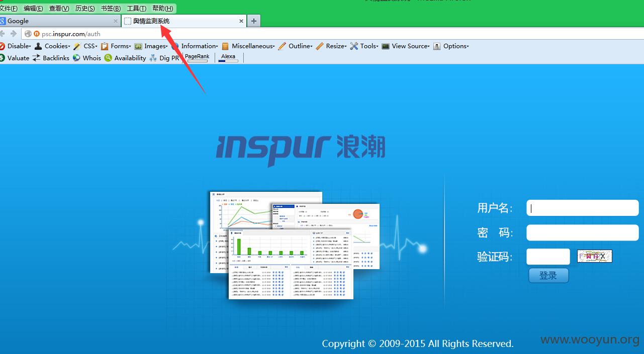Expand the Disable toolbar dropdown
The image size is (644, 354).
point(16,46)
